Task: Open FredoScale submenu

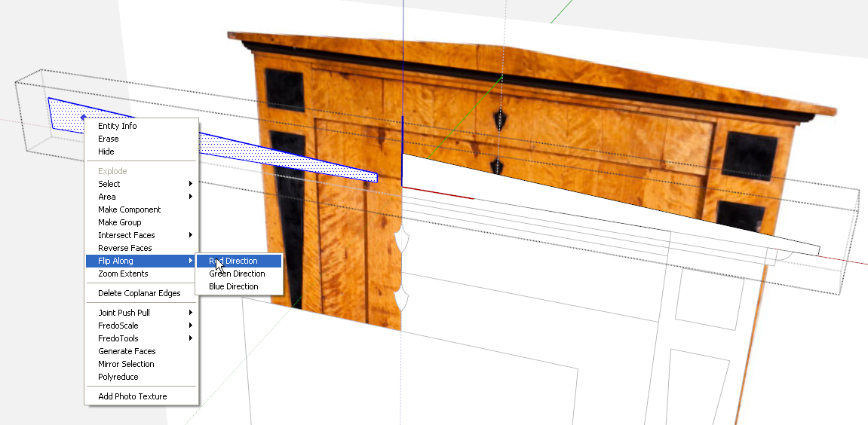Action: tap(141, 326)
